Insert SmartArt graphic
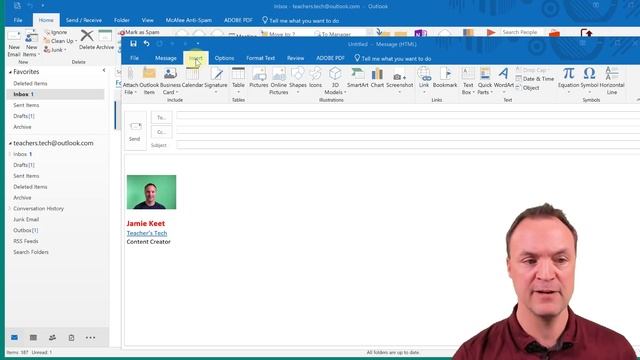 coord(358,78)
